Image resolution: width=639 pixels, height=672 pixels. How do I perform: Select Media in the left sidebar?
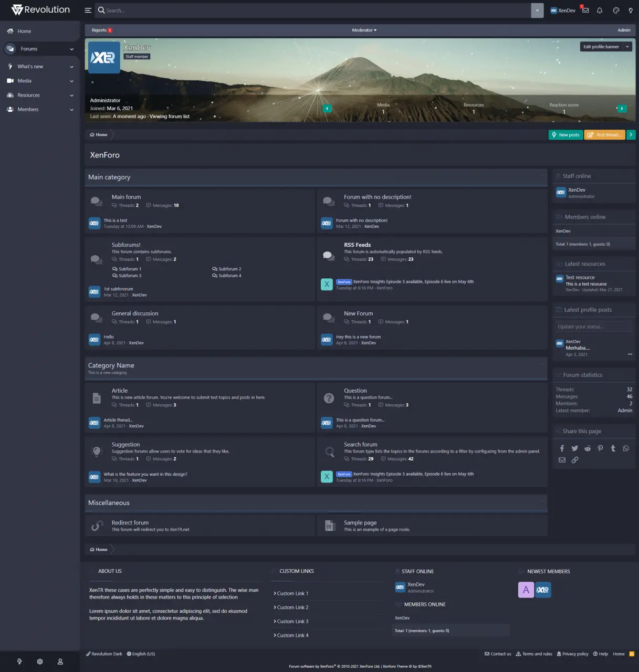[25, 81]
